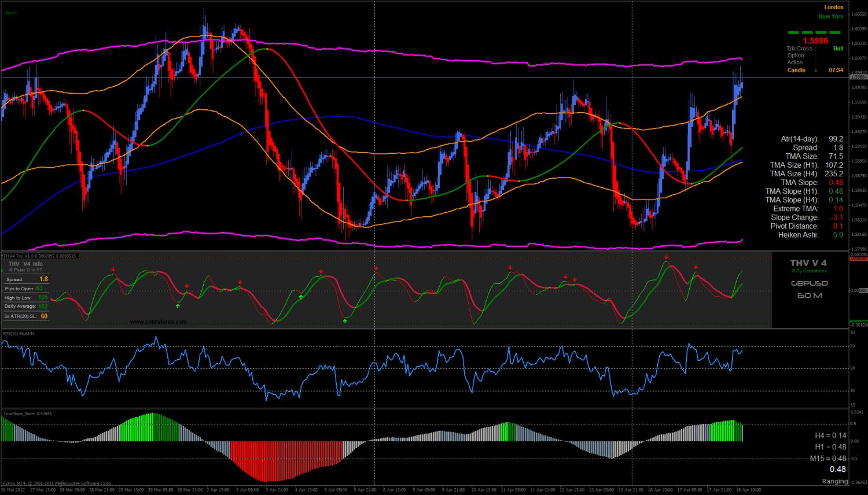This screenshot has width=868, height=495.
Task: Click the TMA Slope (H1) row
Action: [804, 191]
